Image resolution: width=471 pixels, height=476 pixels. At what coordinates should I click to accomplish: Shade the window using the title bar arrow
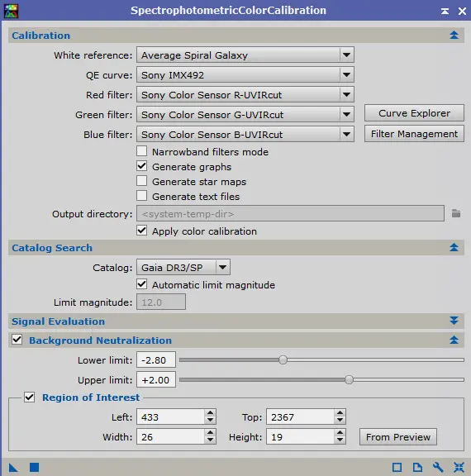click(445, 12)
